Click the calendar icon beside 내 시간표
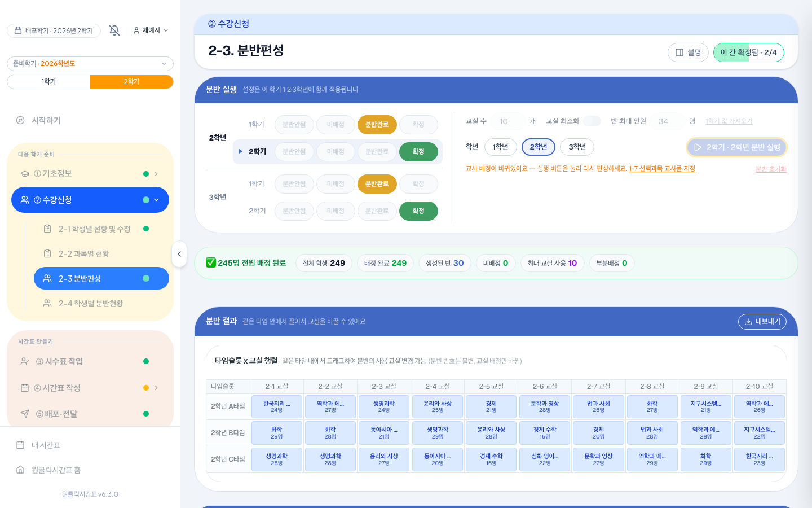812x508 pixels. pyautogui.click(x=20, y=445)
